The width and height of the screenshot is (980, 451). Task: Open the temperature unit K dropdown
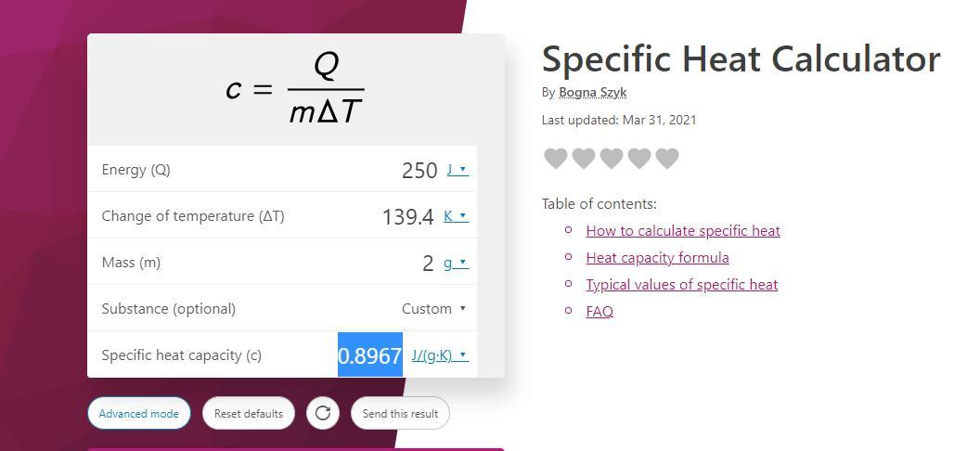tap(455, 216)
